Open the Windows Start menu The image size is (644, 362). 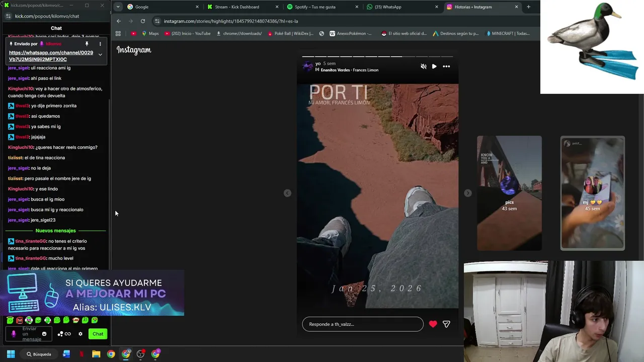11,354
